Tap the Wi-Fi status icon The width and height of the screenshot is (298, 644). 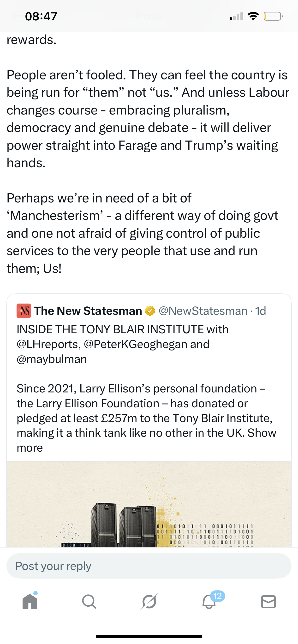[x=253, y=17]
